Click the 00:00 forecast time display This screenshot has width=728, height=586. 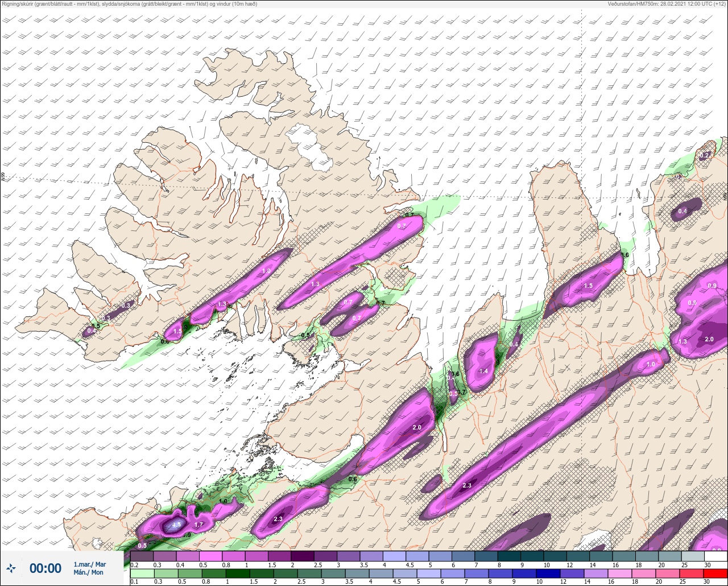pos(45,568)
